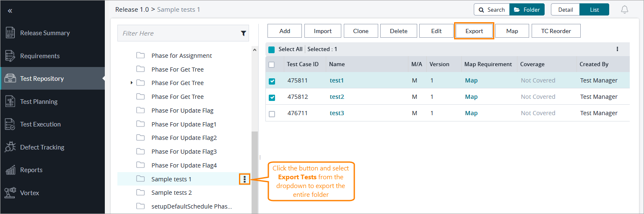The width and height of the screenshot is (644, 214).
Task: Click the Map link for test2
Action: pos(471,97)
